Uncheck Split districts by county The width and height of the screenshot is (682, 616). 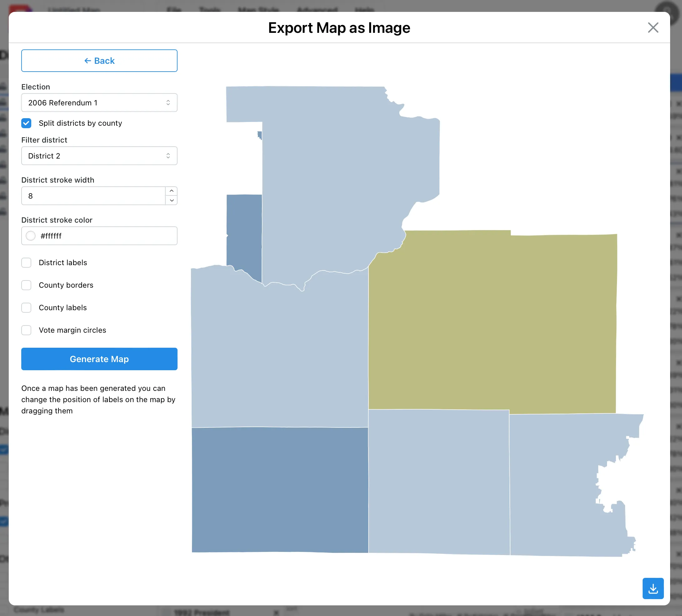coord(26,123)
